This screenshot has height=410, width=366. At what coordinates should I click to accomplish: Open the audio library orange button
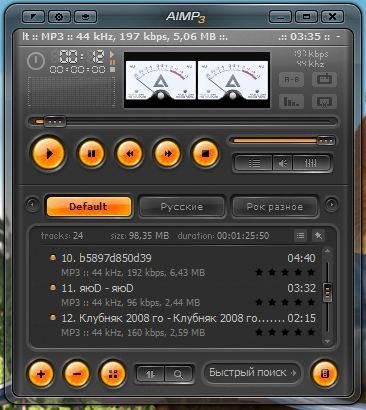pos(324,374)
